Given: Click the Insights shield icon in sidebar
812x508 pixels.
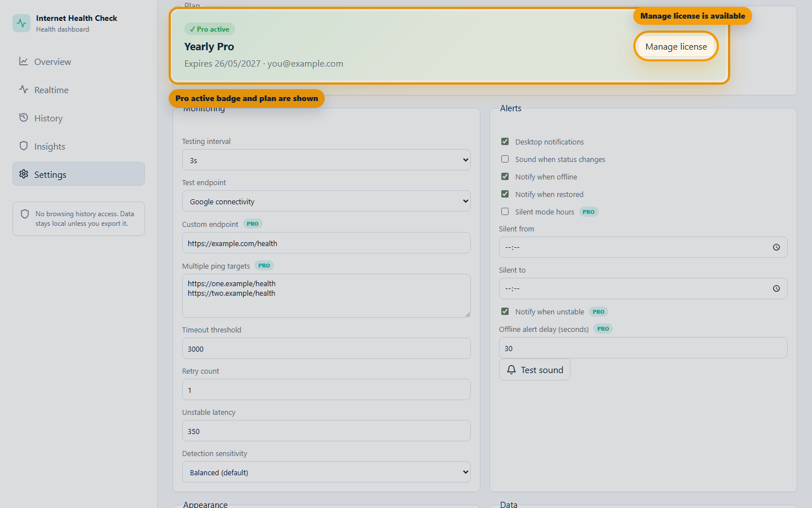Looking at the screenshot, I should pyautogui.click(x=24, y=146).
